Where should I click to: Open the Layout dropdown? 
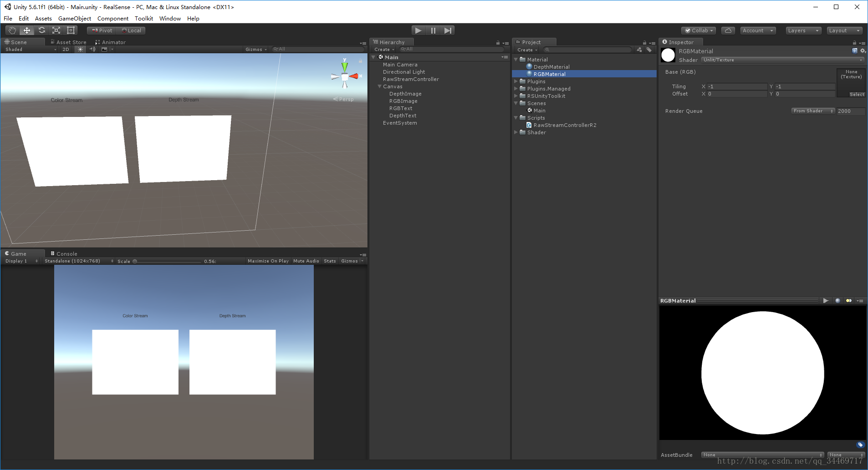(x=844, y=30)
